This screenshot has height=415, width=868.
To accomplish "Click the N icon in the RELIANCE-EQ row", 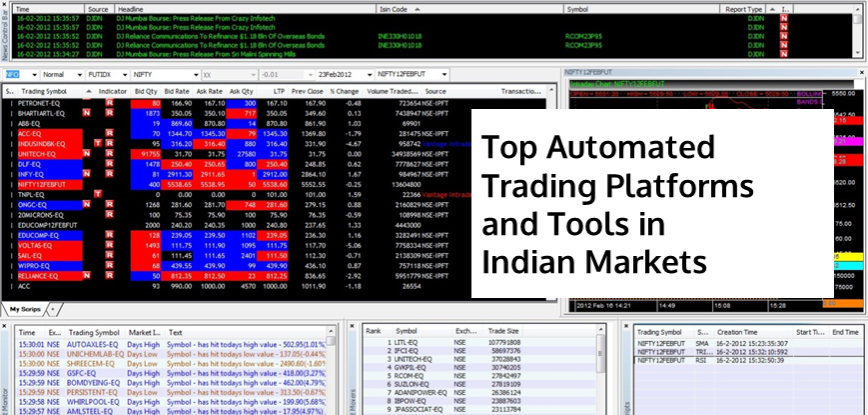I will (87, 273).
